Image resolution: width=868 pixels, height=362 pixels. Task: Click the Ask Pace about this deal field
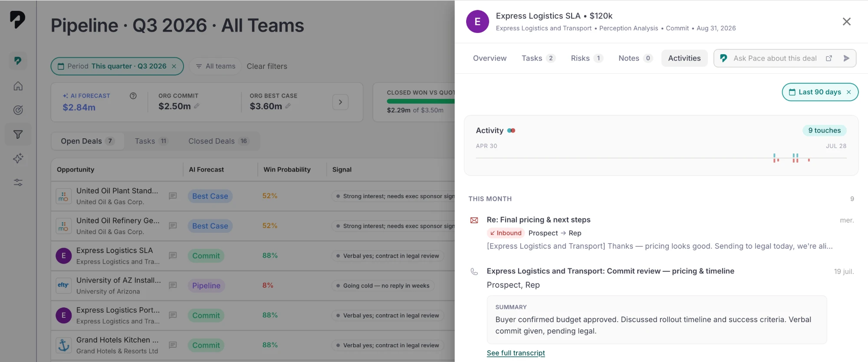[x=775, y=59]
